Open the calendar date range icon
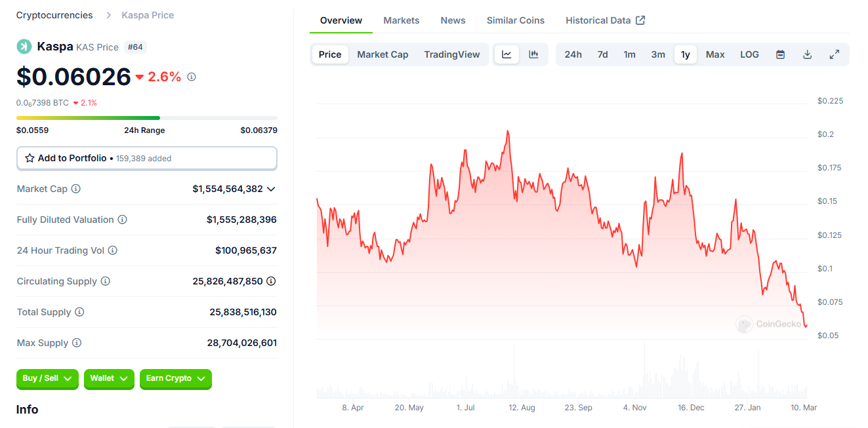Image resolution: width=868 pixels, height=428 pixels. [x=780, y=54]
